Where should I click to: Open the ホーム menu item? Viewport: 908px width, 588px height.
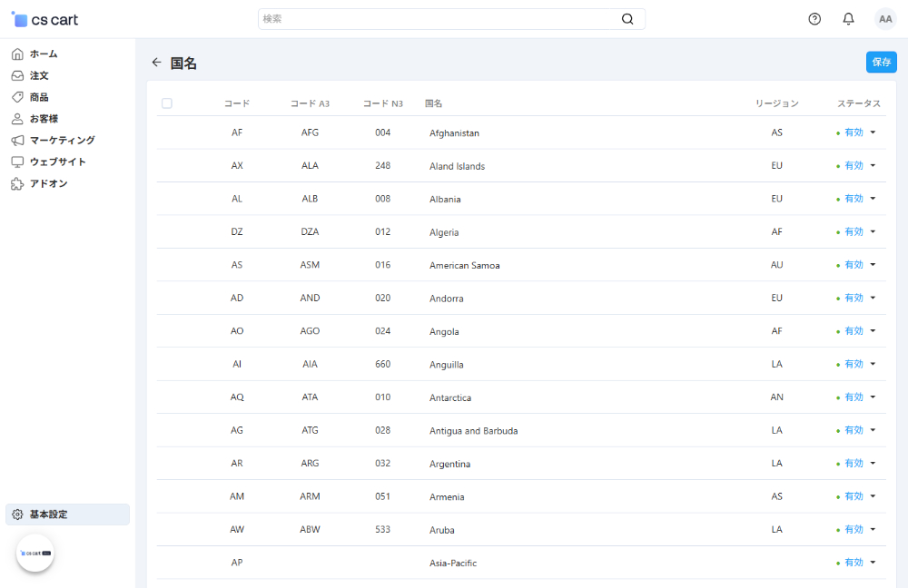44,54
